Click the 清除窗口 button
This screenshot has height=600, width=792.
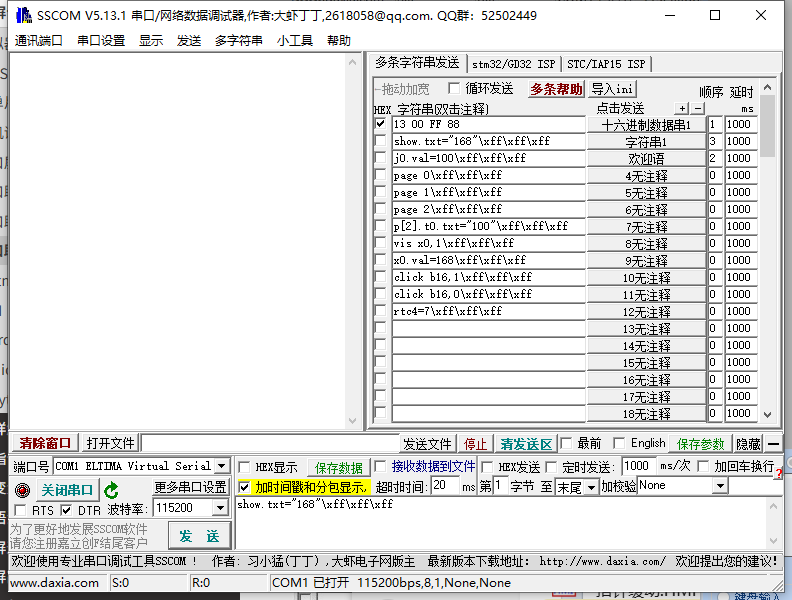pos(45,443)
